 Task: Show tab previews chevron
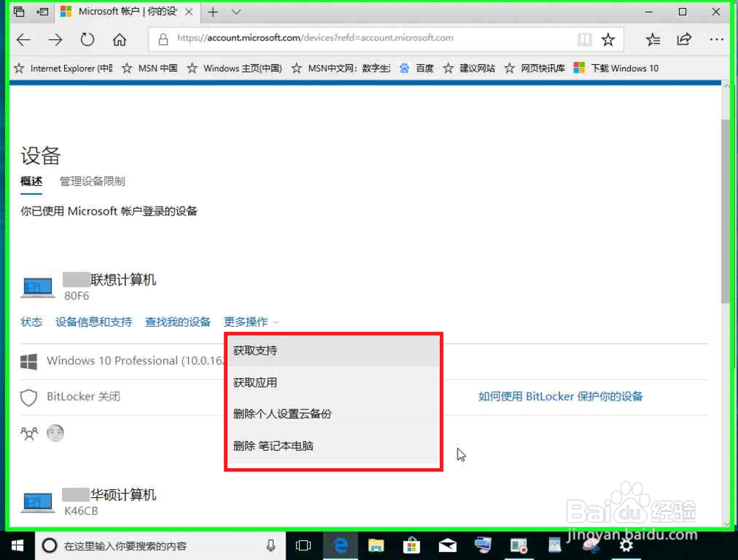(236, 12)
